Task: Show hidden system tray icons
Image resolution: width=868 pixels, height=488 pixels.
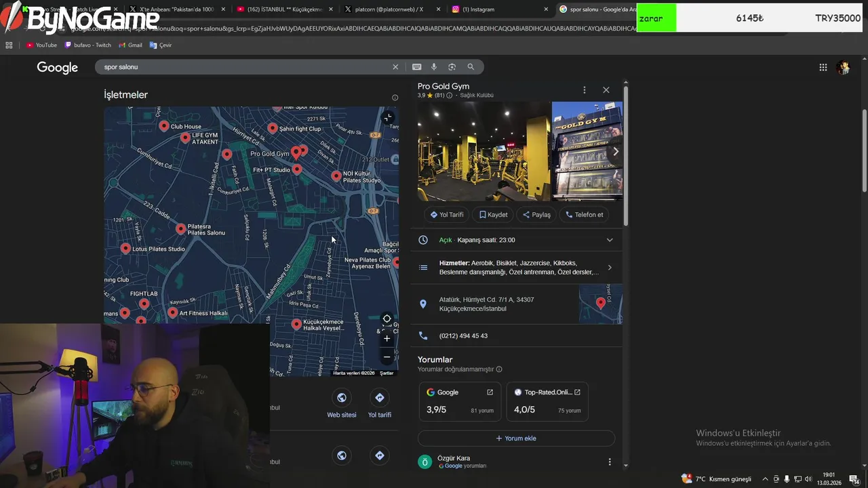Action: point(766,479)
